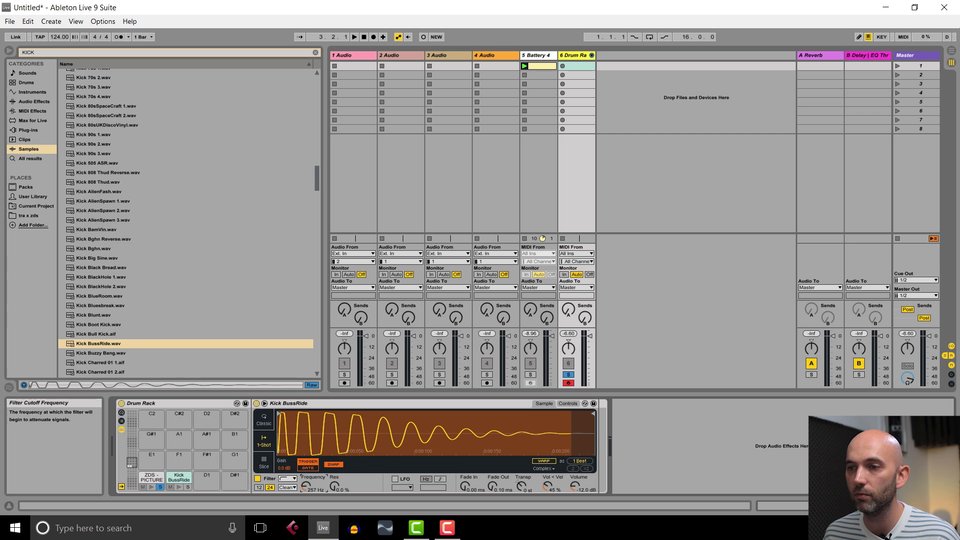Viewport: 960px width, 540px height.
Task: Select Classic mode in Simpler
Action: click(264, 419)
